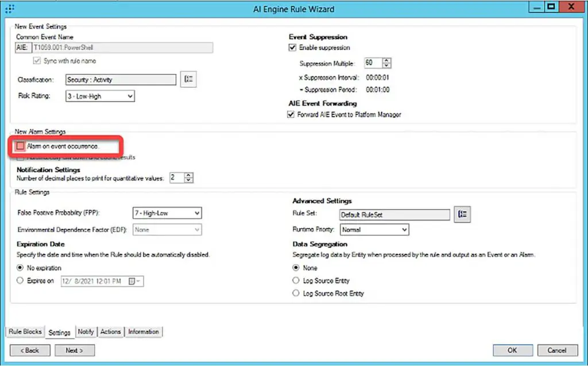Click the application logo in the title bar

[x=9, y=7]
